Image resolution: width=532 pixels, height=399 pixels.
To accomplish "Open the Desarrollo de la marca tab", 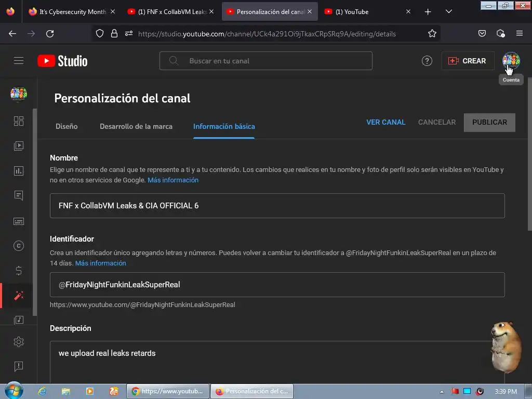I will [136, 127].
